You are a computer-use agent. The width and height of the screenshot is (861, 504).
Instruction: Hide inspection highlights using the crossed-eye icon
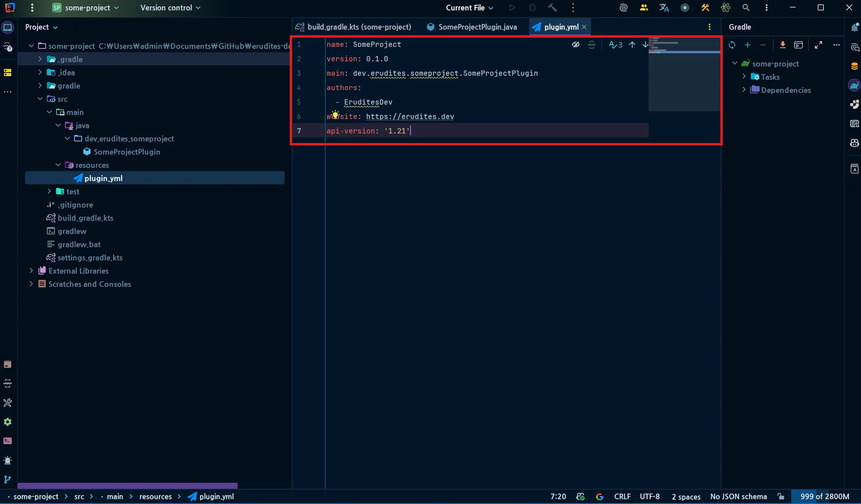pos(576,44)
